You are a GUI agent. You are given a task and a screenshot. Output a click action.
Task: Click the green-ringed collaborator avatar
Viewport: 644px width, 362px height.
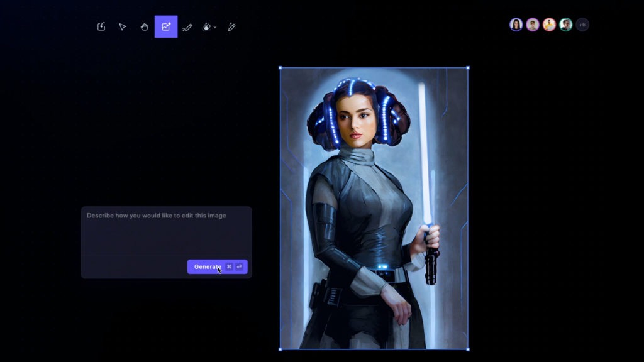click(x=565, y=25)
